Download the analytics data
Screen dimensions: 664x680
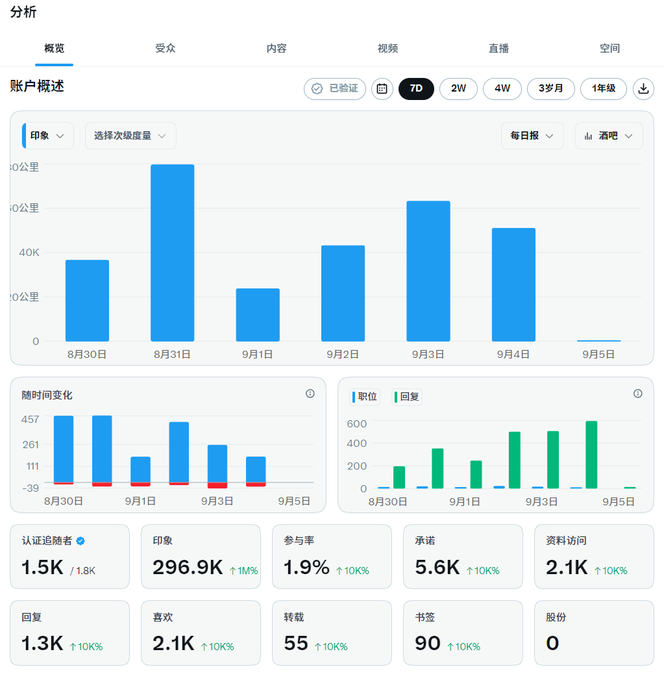(643, 89)
